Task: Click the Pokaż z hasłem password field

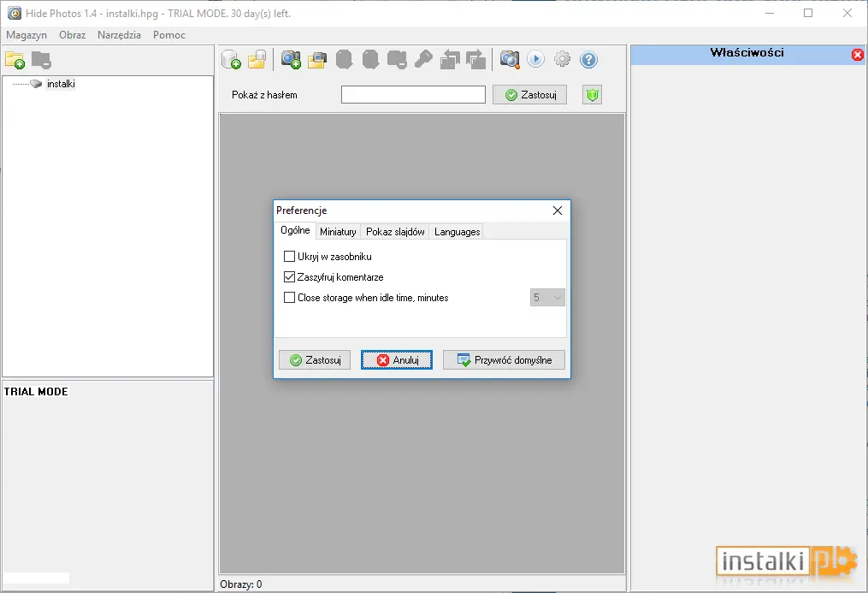Action: 413,95
